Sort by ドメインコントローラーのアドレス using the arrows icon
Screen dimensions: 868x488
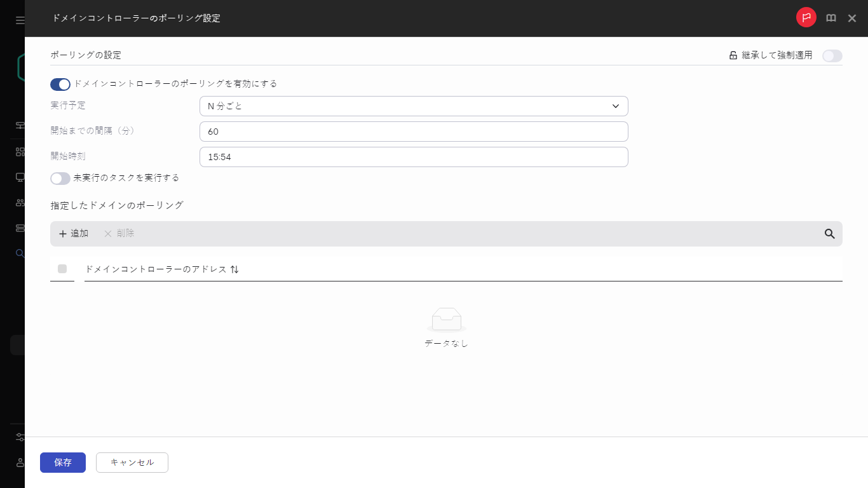click(234, 269)
